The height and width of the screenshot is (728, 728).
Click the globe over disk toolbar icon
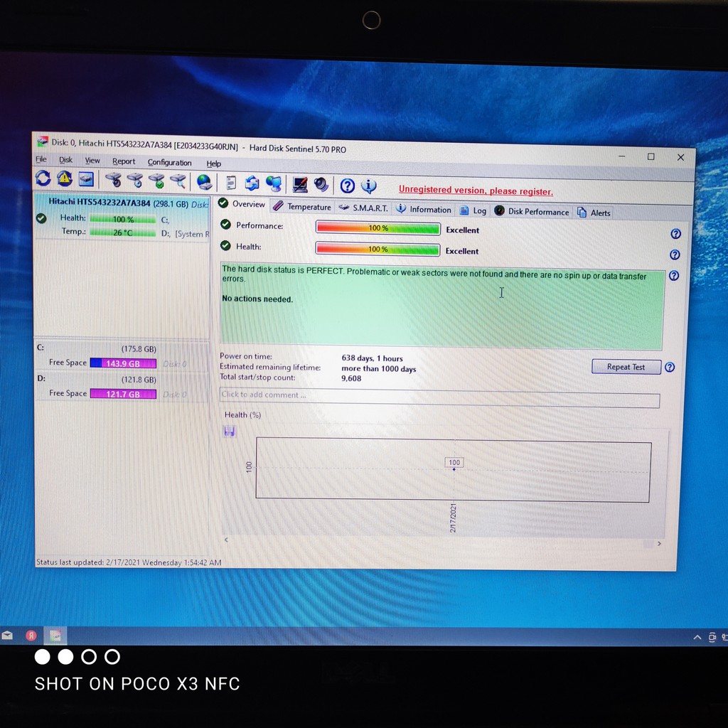click(x=204, y=182)
